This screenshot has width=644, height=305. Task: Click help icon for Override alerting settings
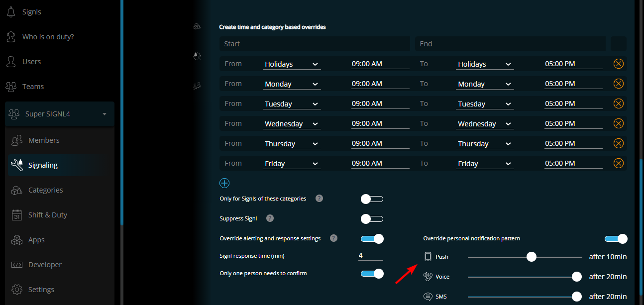333,238
